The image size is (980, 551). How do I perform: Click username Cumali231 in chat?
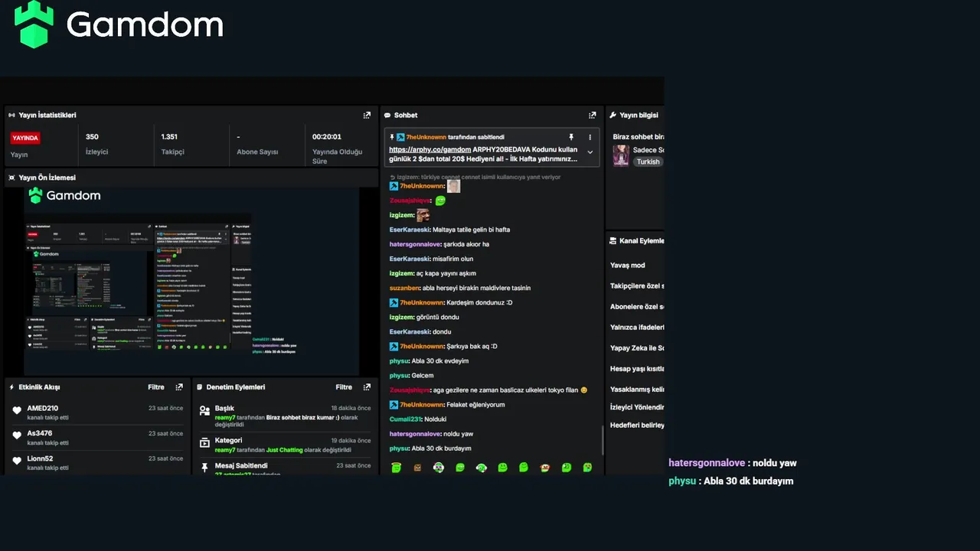(405, 419)
